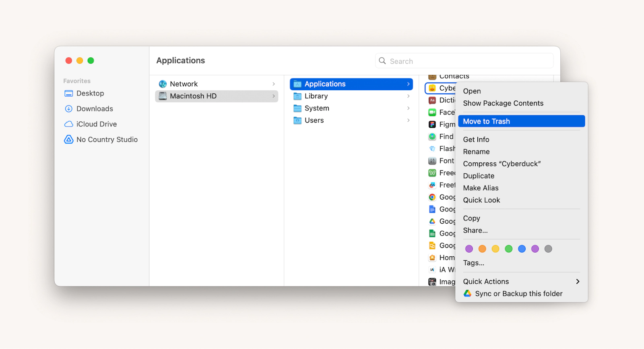The height and width of the screenshot is (349, 644).
Task: Select the Google Chrome icon
Action: (x=432, y=197)
